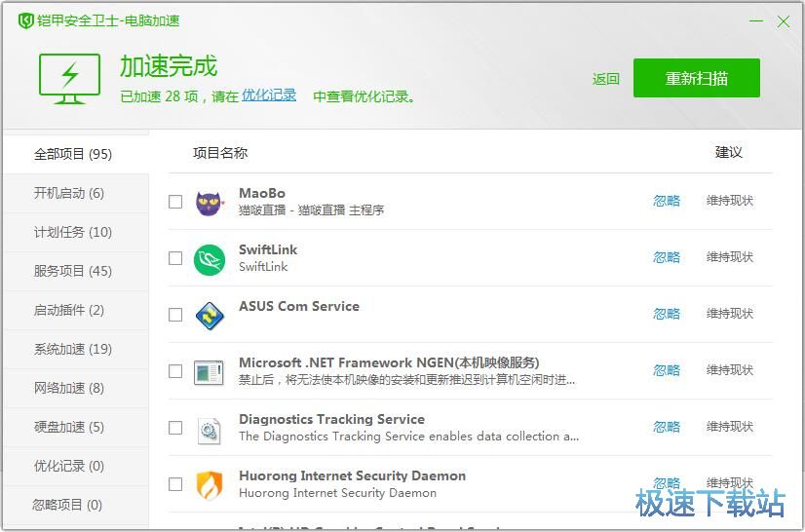
Task: Minimize the 铠甲安全卫士 window
Action: 755,21
